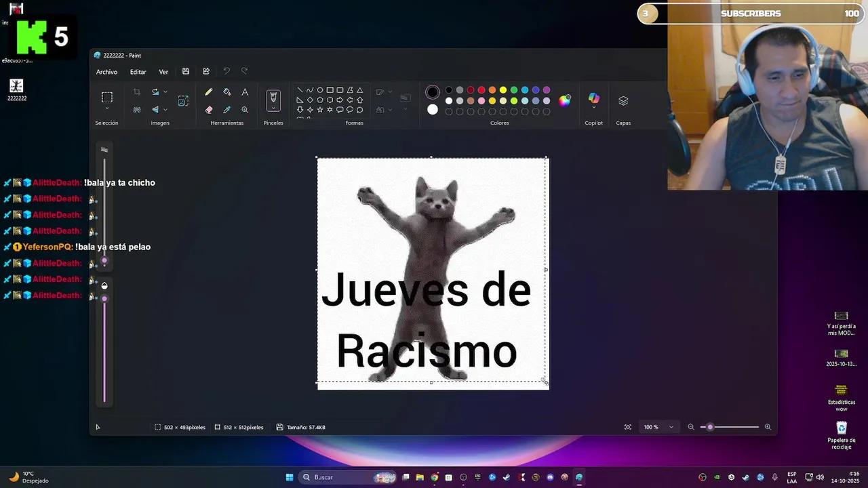Open the Ver menu

[163, 72]
